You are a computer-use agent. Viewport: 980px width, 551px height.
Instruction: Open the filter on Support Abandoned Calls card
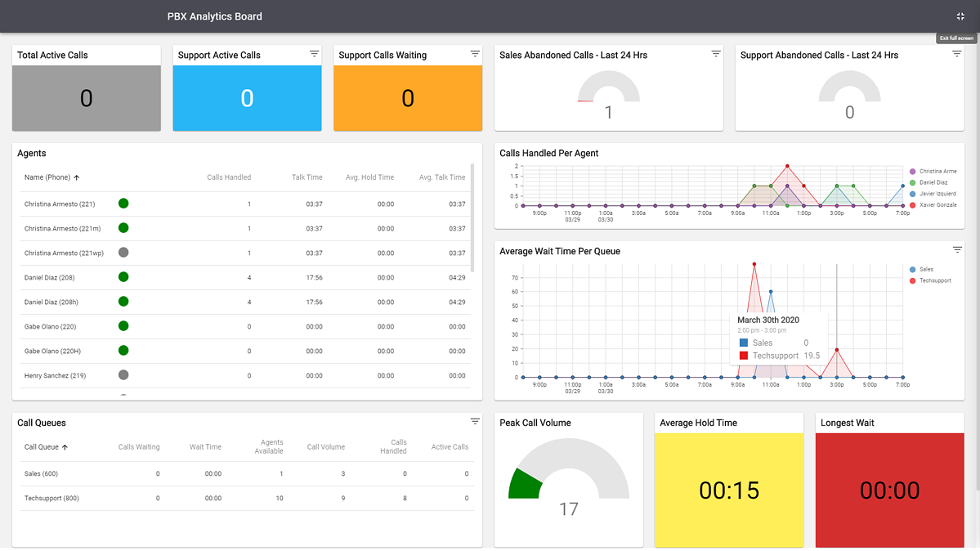click(x=956, y=52)
